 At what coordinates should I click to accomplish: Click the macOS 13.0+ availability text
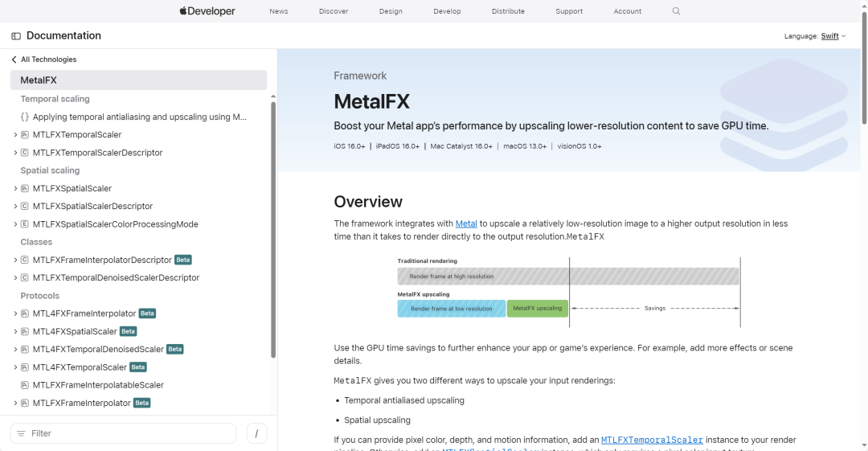tap(525, 146)
